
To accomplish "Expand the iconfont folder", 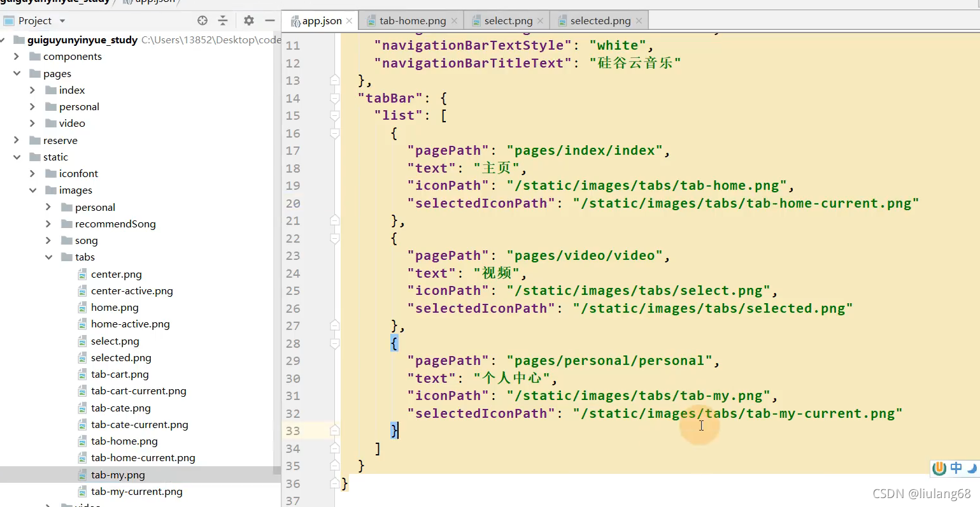I will pos(32,174).
